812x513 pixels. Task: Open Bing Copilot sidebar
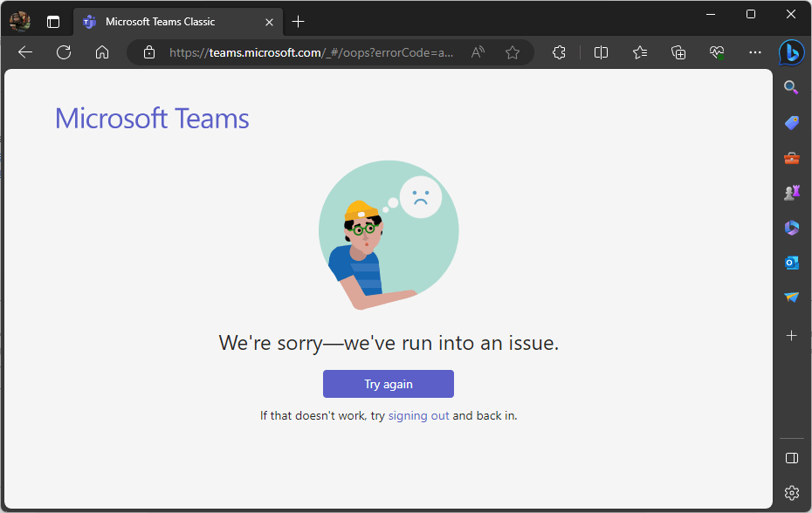pos(791,52)
